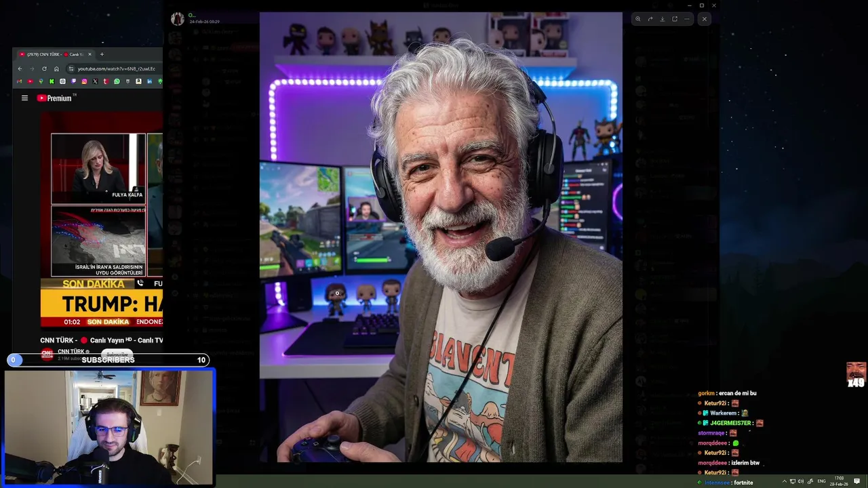Open the volume tray icon
Viewport: 868px width, 488px height.
point(801,481)
